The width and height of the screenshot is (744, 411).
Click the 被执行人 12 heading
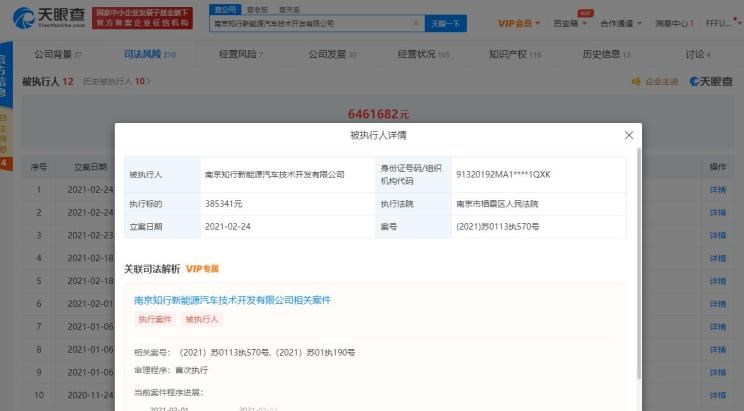click(48, 82)
